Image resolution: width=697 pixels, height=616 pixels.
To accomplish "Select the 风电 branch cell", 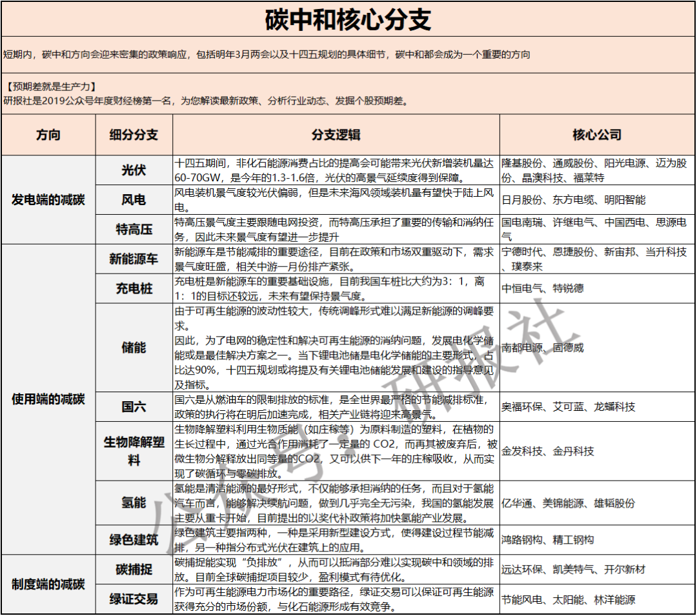I will pos(134,199).
